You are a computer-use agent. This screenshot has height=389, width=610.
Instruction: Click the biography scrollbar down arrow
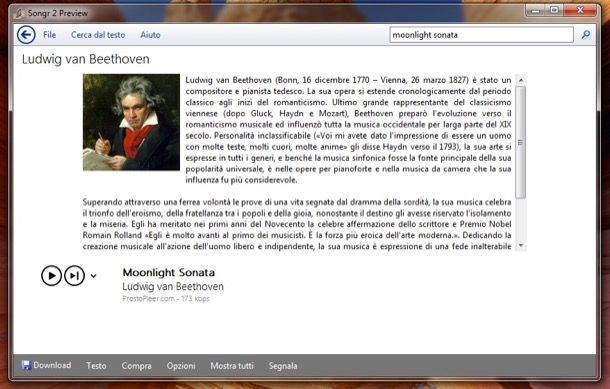coord(521,245)
